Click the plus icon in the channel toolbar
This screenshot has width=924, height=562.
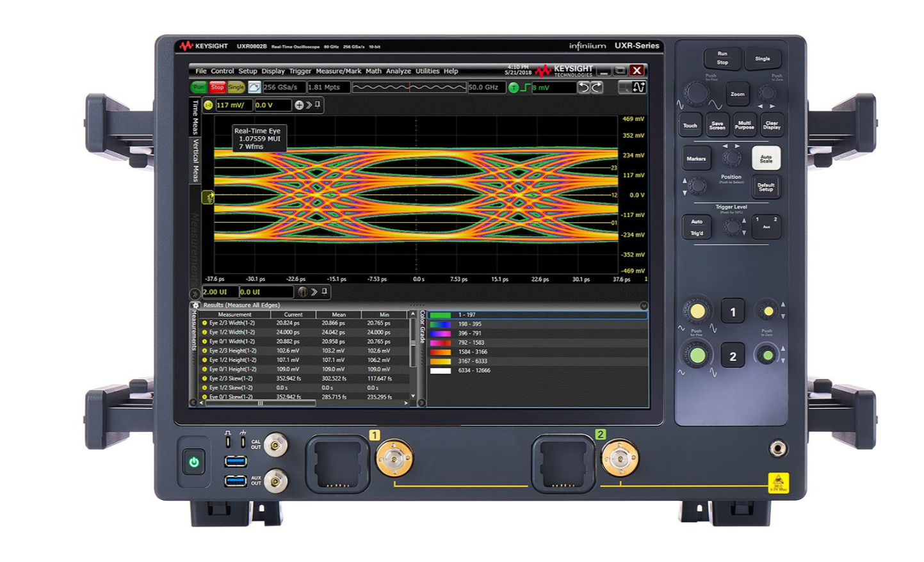[x=300, y=106]
